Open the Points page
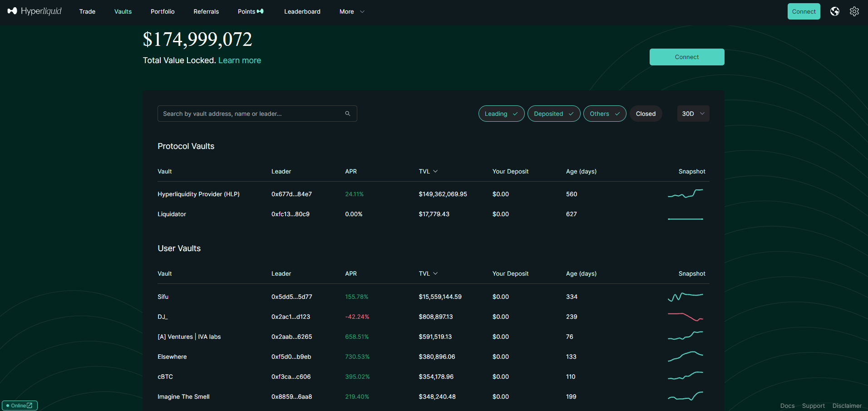Viewport: 868px width, 411px height. coord(251,11)
